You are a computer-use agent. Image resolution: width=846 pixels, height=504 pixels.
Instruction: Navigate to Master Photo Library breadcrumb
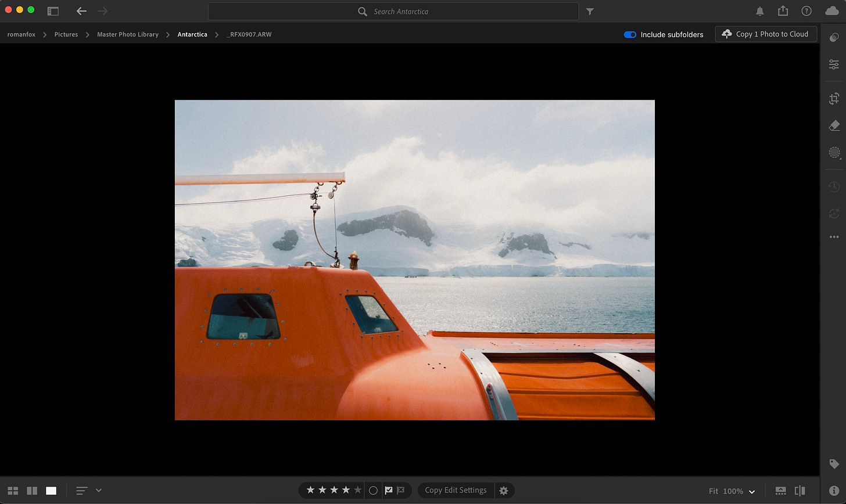coord(127,35)
